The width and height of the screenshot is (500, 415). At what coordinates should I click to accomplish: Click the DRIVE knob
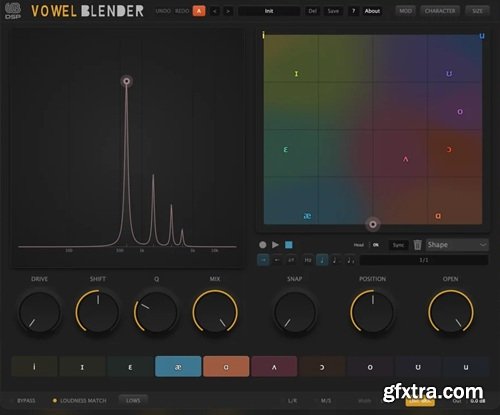[40, 312]
